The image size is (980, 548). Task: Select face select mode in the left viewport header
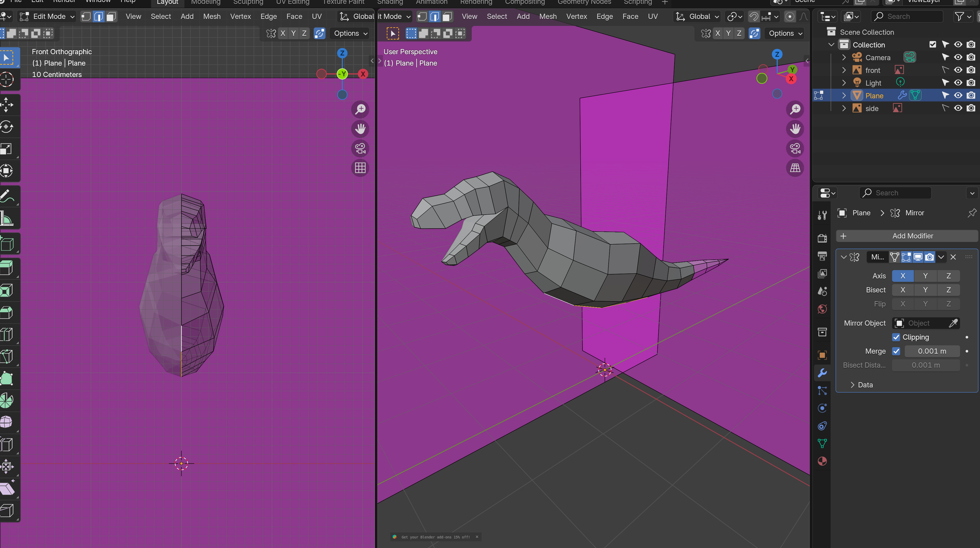(111, 16)
